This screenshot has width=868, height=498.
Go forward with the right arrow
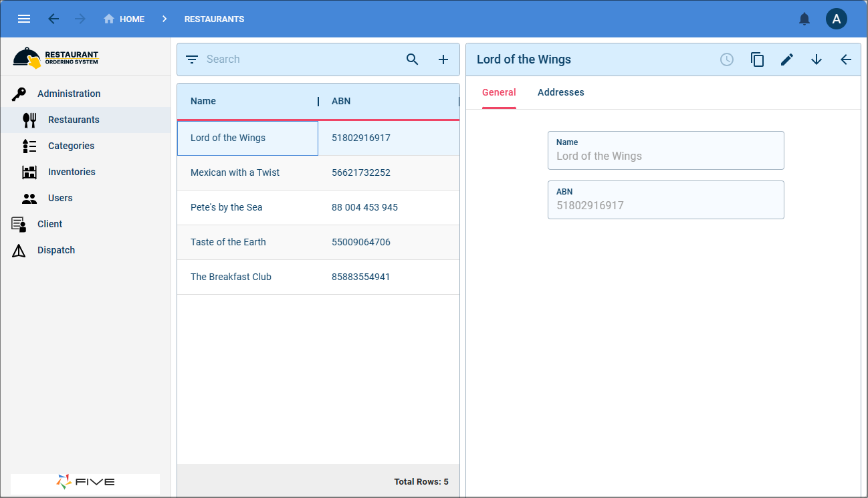click(80, 19)
